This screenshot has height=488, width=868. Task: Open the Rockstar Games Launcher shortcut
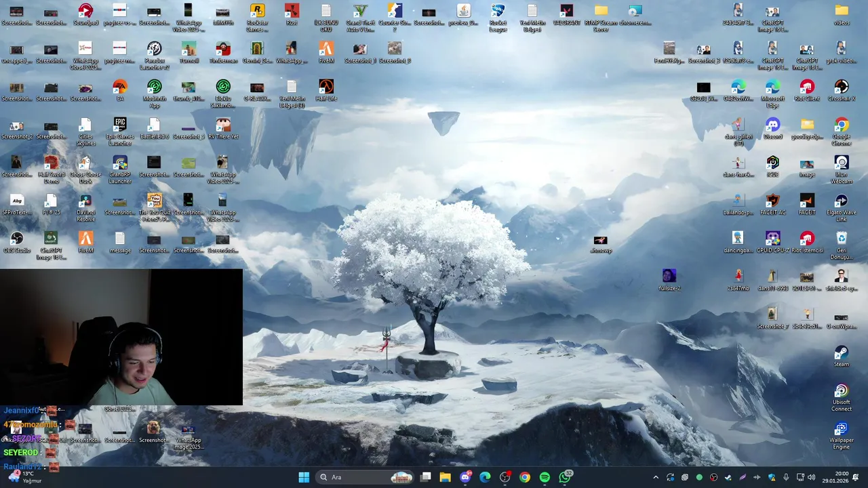(x=257, y=18)
